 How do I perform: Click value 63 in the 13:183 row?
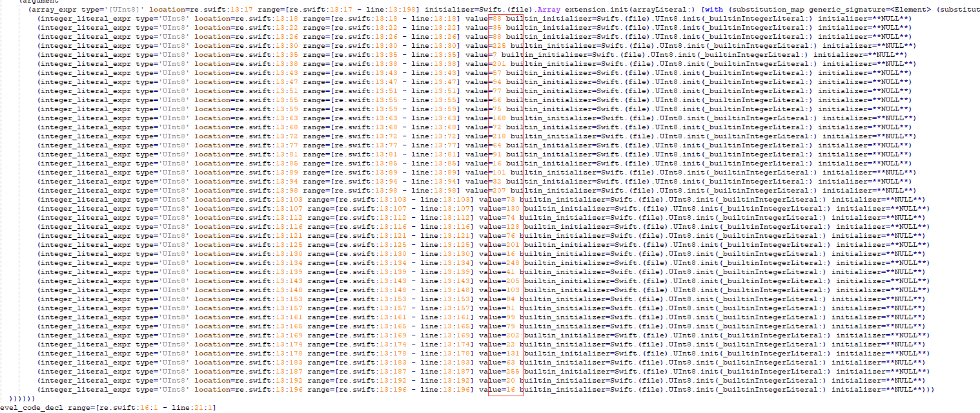click(x=510, y=363)
